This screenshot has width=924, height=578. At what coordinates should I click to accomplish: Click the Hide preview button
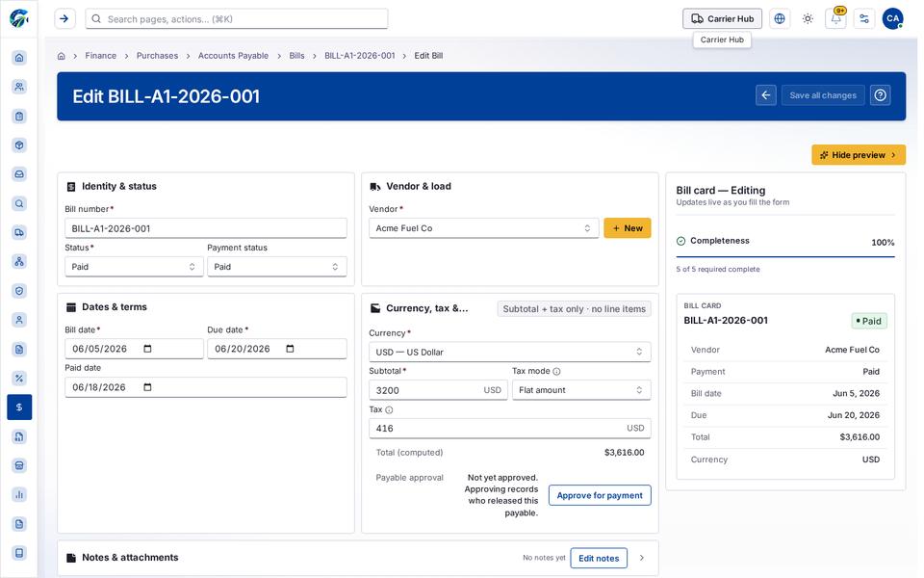(x=859, y=154)
